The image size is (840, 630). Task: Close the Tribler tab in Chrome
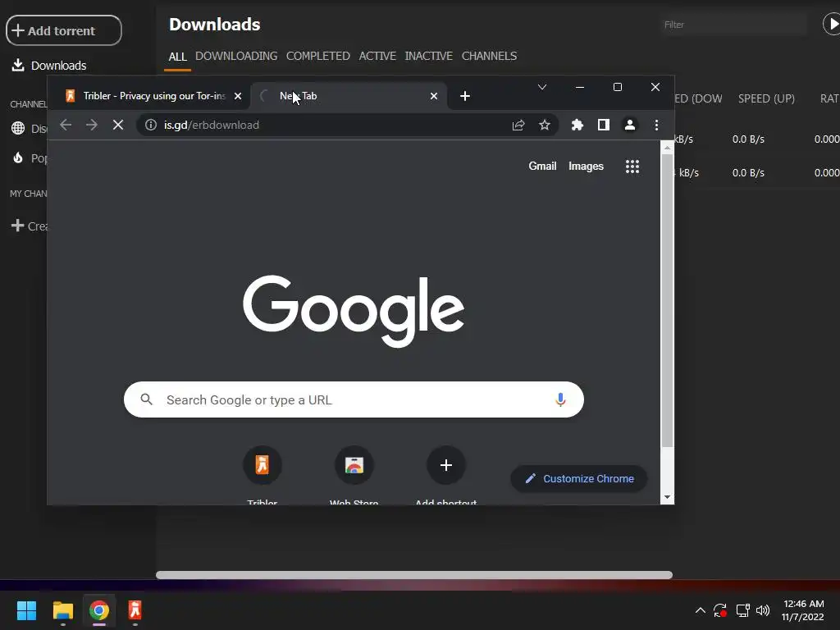click(x=238, y=96)
